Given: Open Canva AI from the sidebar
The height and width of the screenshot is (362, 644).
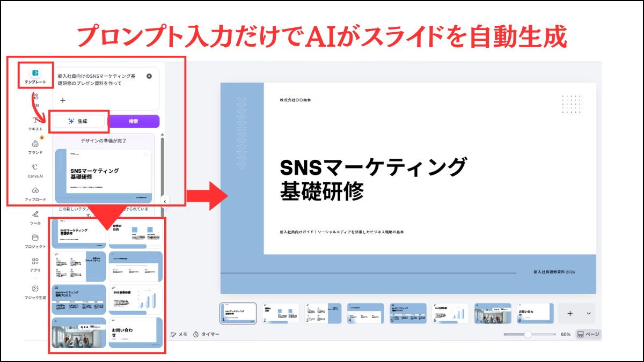Looking at the screenshot, I should [35, 170].
